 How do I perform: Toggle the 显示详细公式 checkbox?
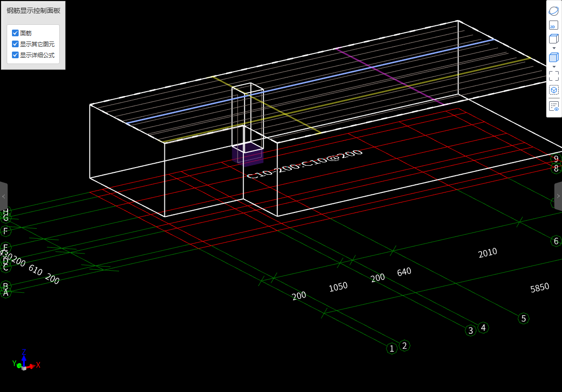coord(15,55)
